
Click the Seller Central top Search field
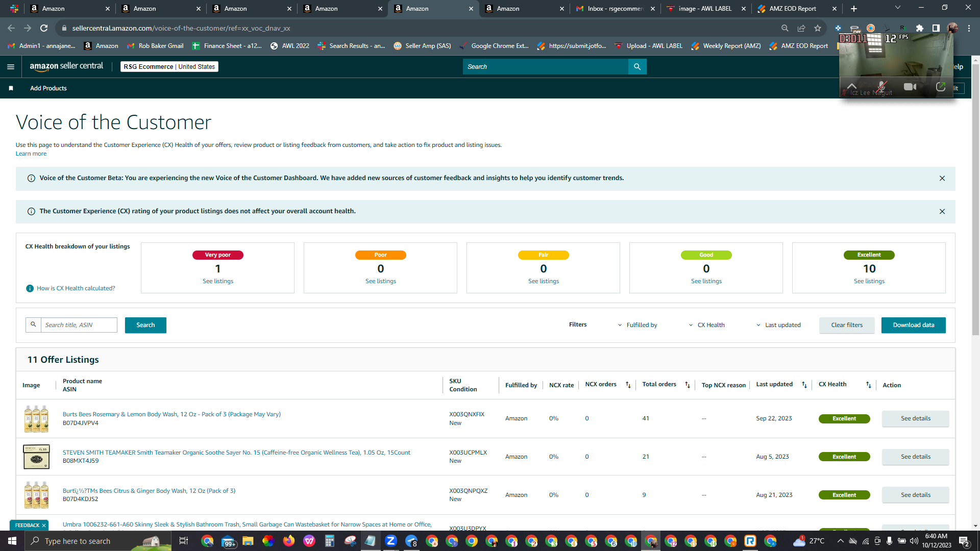546,67
